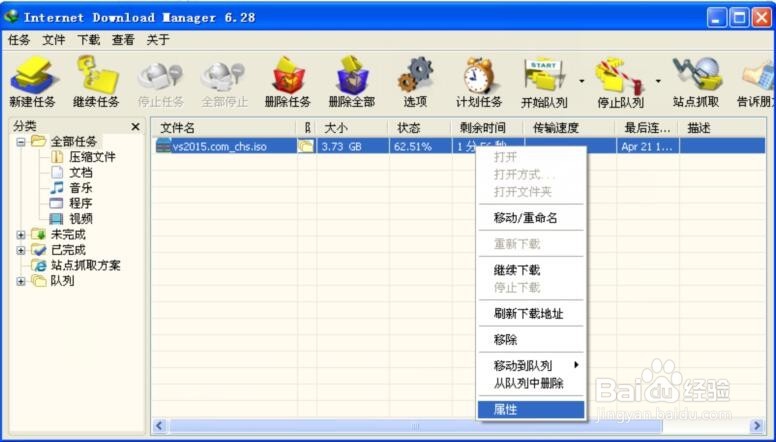Click the 队列 folders icon
The width and height of the screenshot is (776, 442).
point(39,281)
